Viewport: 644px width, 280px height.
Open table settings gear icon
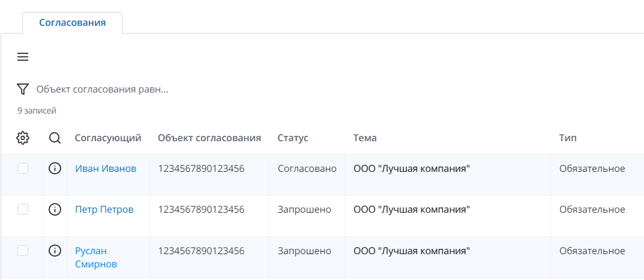23,138
